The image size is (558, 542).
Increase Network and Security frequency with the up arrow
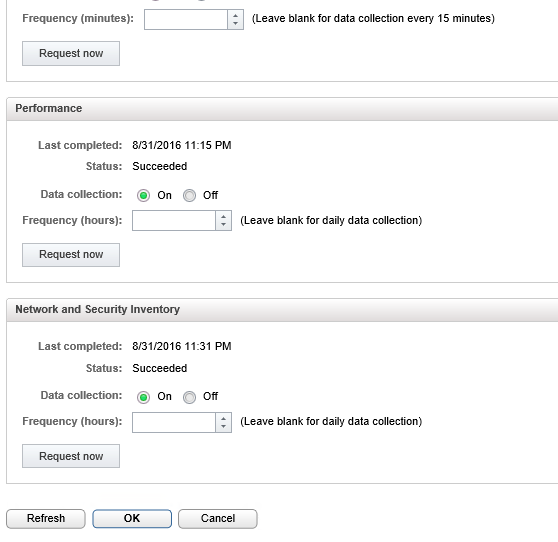point(223,418)
